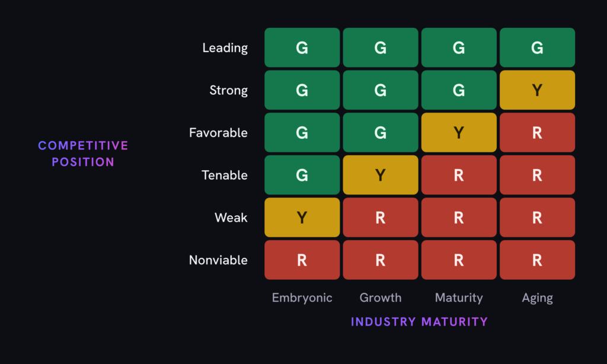
Task: Click the Aging column label
Action: (537, 298)
